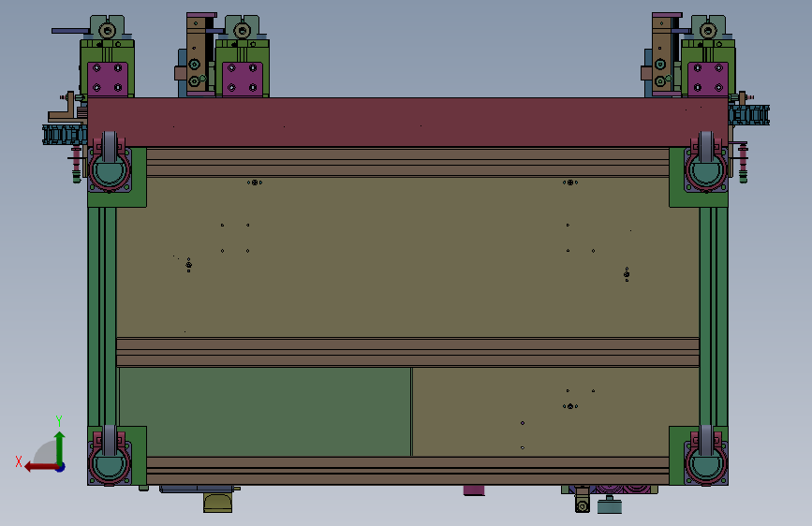Select the tan lower-right panel
Viewport: 812px width, 526px height.
556,412
